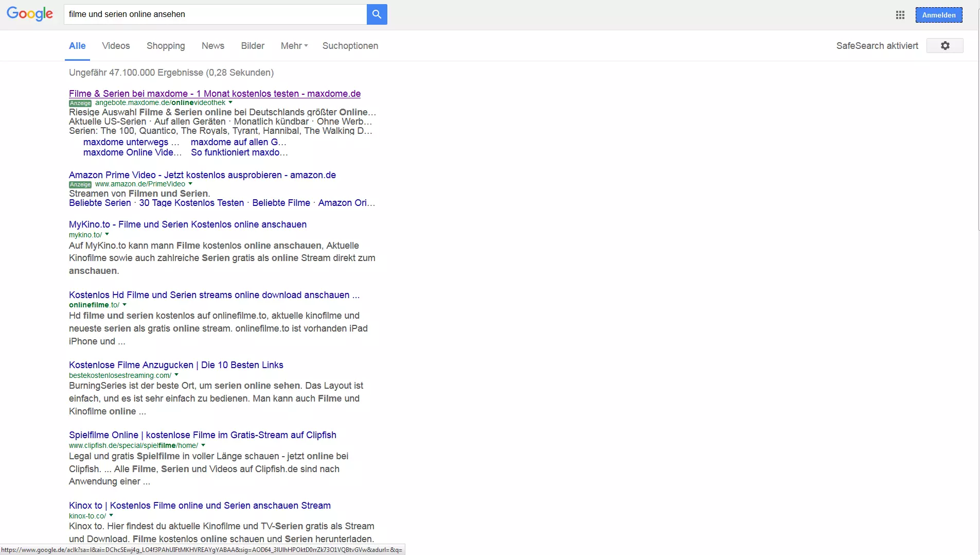Viewport: 980px width, 555px height.
Task: Expand the dropdown arrow beside angebote.maxdome.de URL
Action: tap(230, 102)
